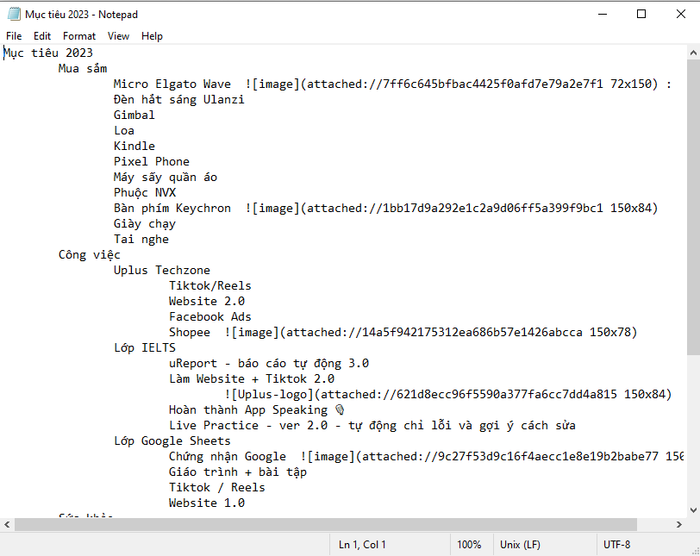Click the 'Loa' line
Screen dimensions: 700x556
pos(124,130)
